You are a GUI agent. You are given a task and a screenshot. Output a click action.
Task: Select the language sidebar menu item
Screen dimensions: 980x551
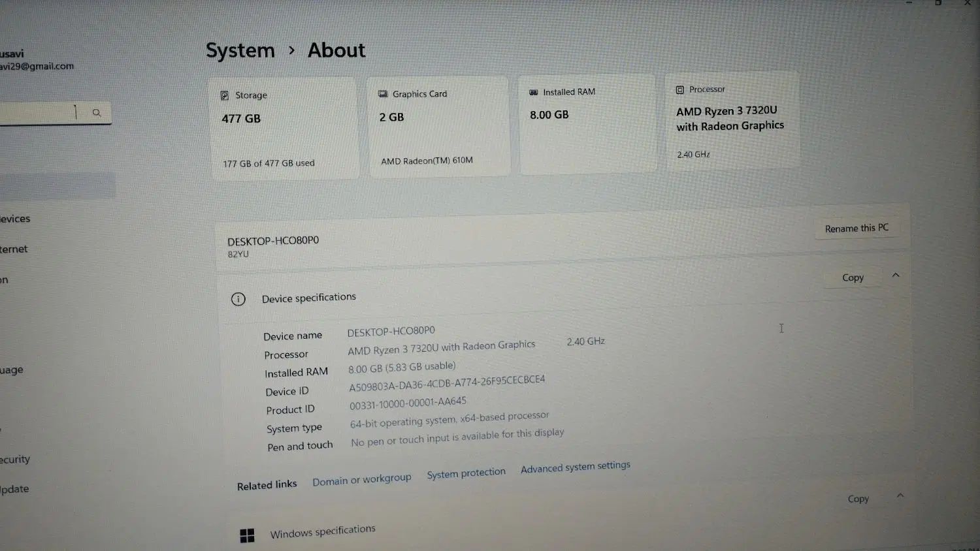pos(12,370)
